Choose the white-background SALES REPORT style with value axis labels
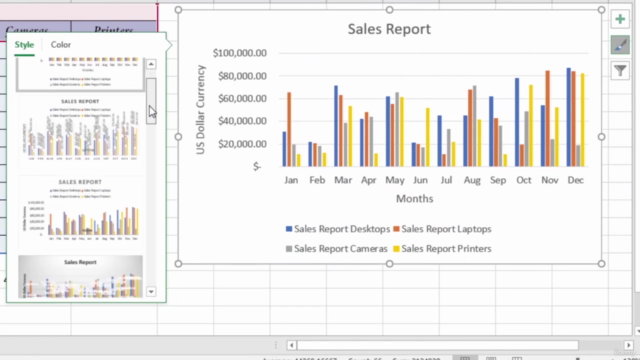 [80, 212]
